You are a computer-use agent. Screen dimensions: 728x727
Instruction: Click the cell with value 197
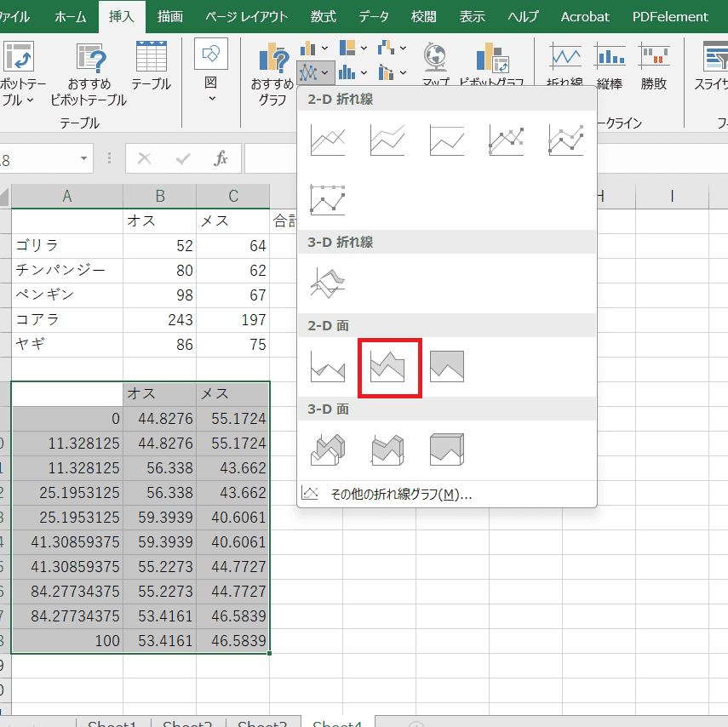(x=233, y=320)
